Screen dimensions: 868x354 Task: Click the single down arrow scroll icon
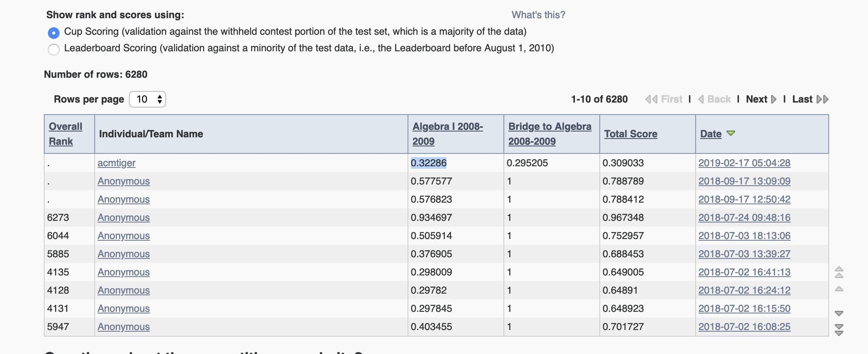point(839,313)
